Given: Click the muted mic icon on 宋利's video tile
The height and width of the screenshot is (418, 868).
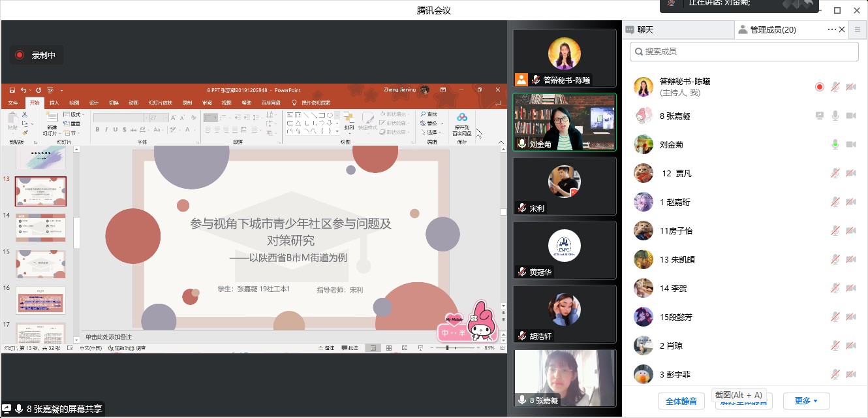Looking at the screenshot, I should click(x=522, y=208).
